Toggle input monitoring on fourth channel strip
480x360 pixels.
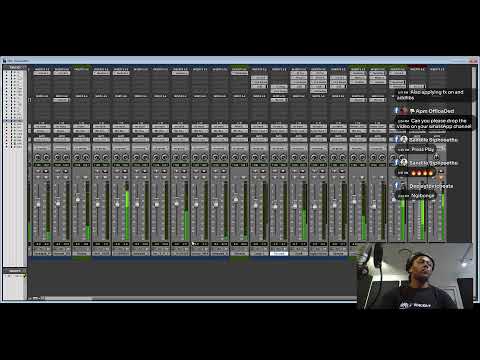tap(97, 171)
